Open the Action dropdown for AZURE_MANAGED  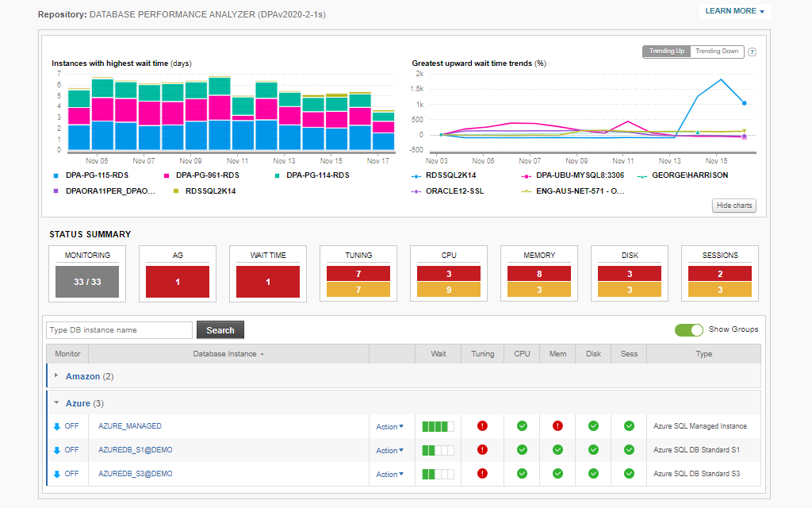(389, 426)
